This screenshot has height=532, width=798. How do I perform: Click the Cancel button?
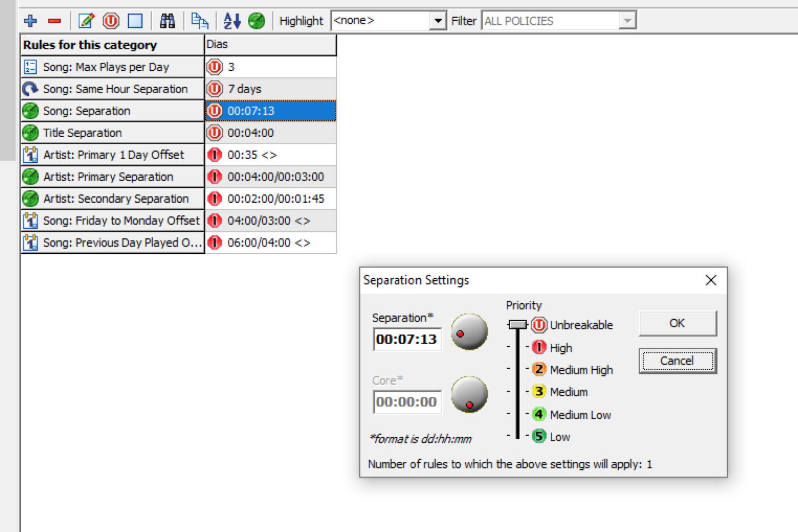tap(677, 361)
